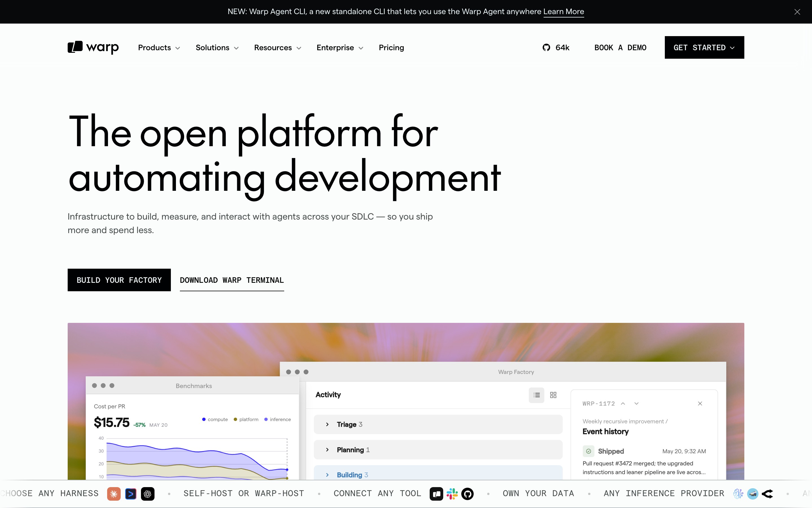Click the blue terminal prompt harness icon
The height and width of the screenshot is (508, 812).
pos(131,494)
